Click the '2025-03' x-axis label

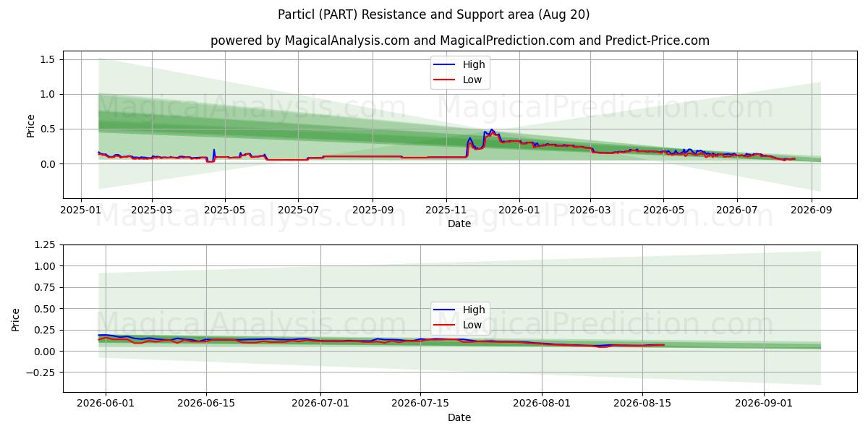point(151,210)
